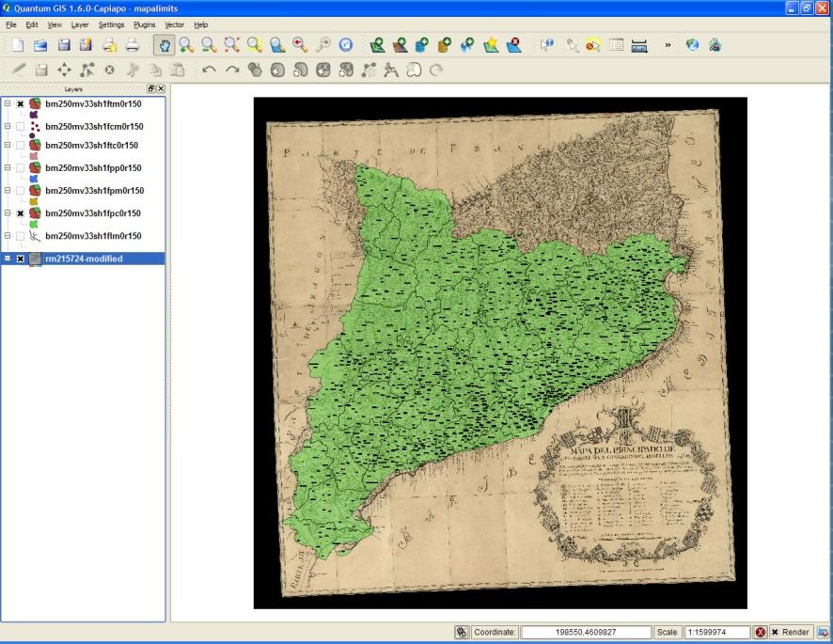Screen dimensions: 833x644
Task: Create a new project with the blank page icon
Action: click(18, 45)
